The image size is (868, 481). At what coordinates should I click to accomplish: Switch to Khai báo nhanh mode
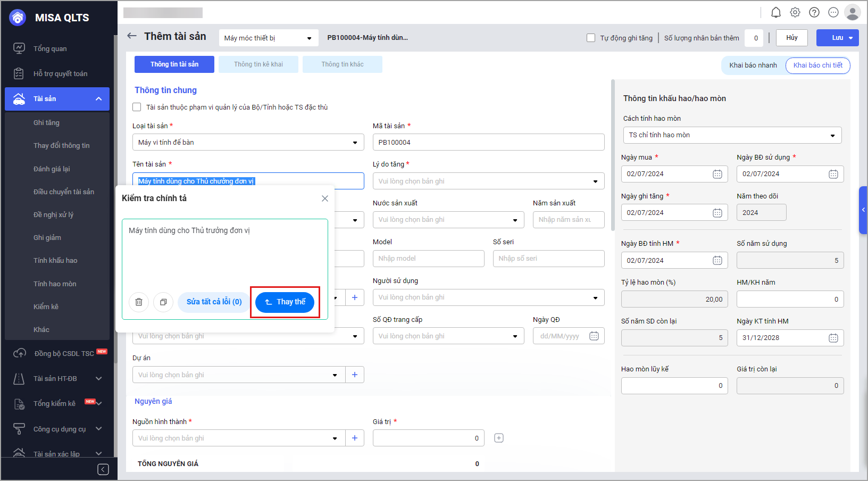[753, 65]
